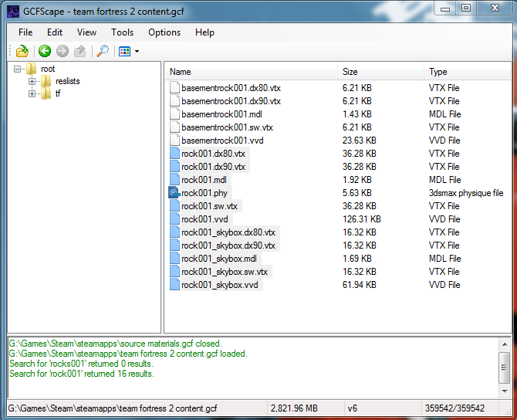Select the root label in tree

pos(48,69)
